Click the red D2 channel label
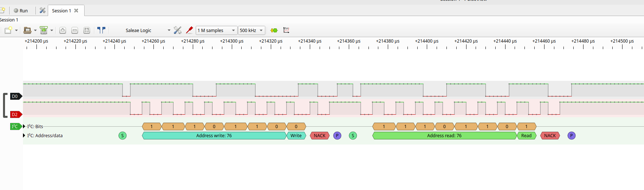 point(15,114)
